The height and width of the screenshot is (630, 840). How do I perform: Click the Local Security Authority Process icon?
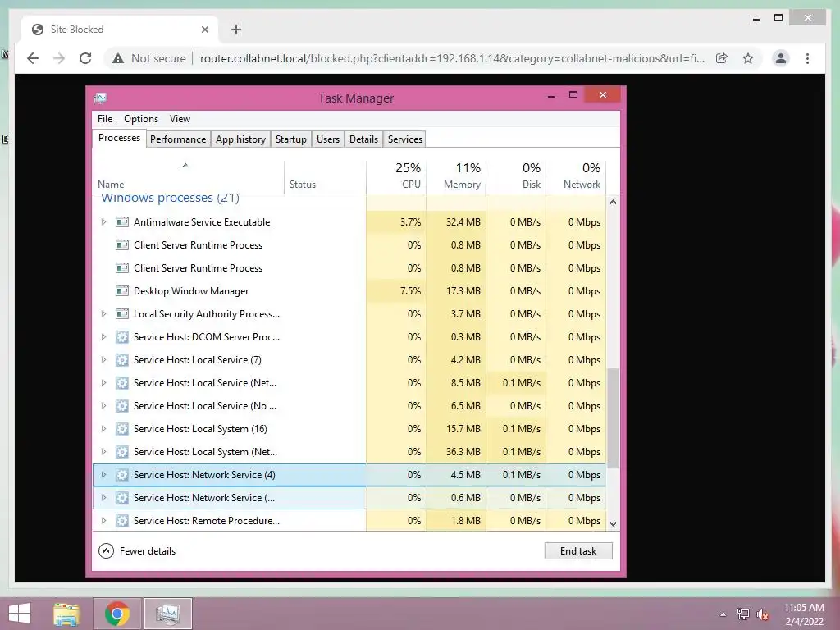(122, 314)
